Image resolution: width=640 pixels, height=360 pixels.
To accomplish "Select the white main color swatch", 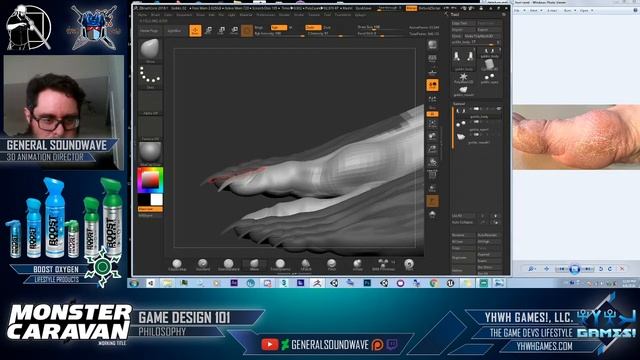I will click(156, 200).
